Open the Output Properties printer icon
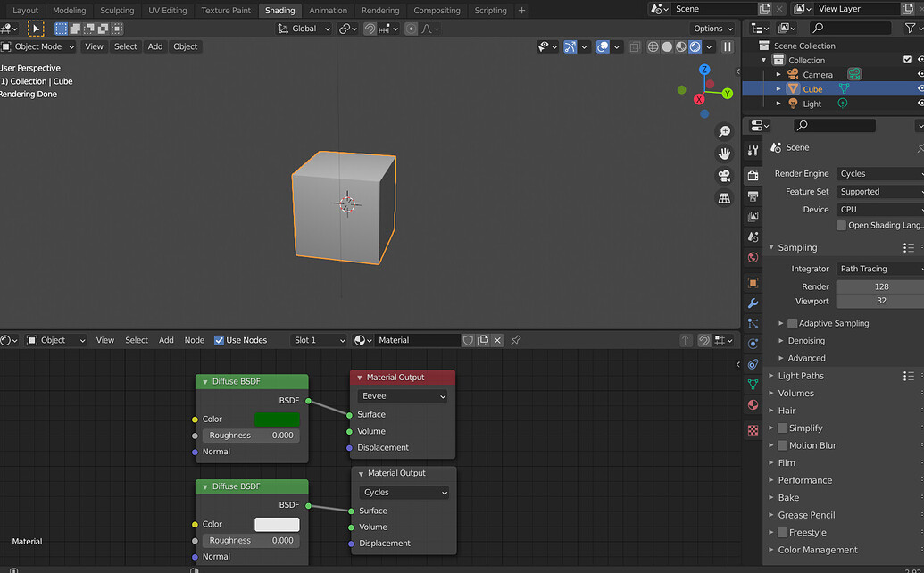924x573 pixels. point(752,196)
